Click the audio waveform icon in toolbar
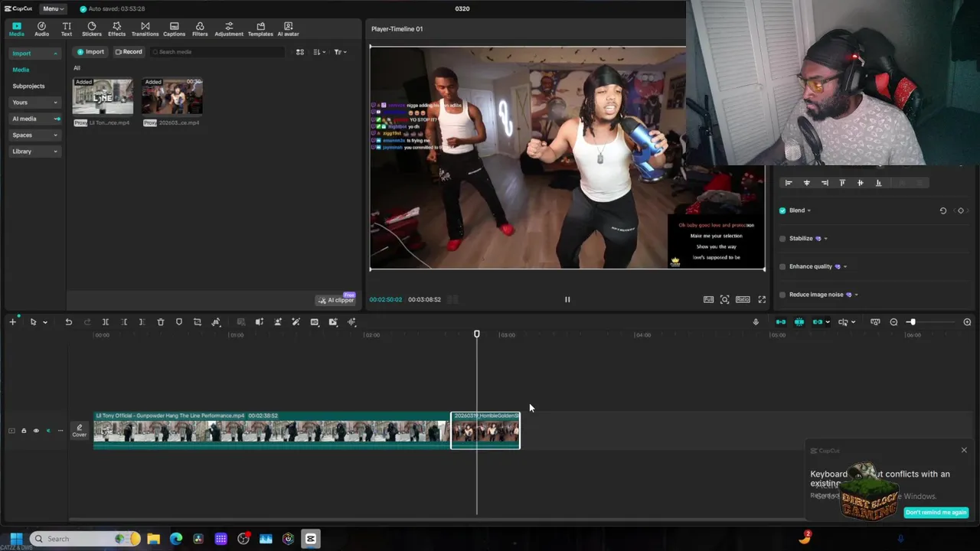980x551 pixels. tap(351, 322)
